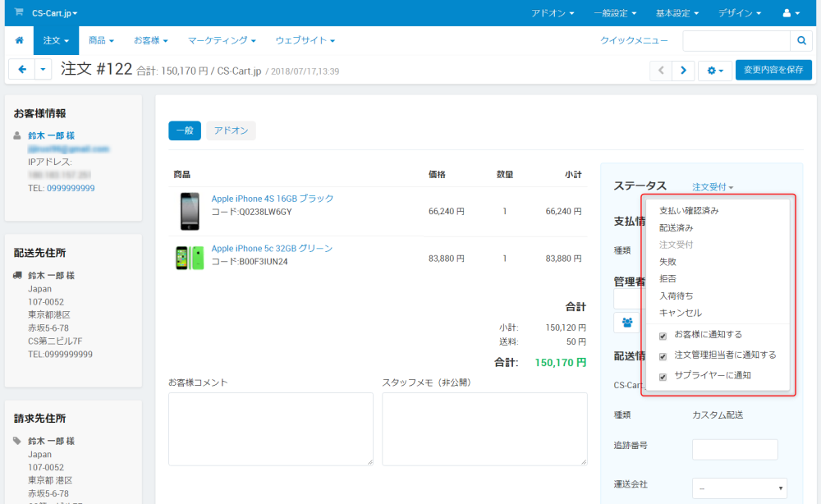The image size is (821, 504).
Task: Click the phone number 0999999999 link
Action: coord(71,188)
